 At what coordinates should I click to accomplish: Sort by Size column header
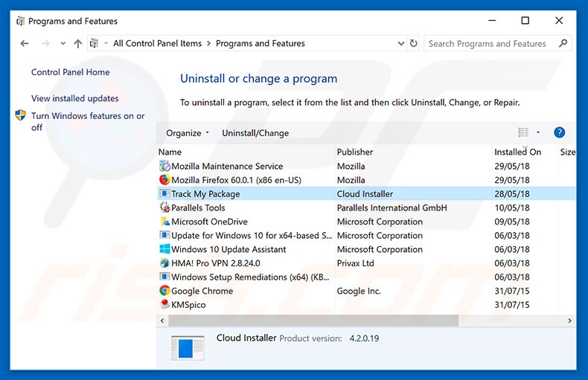[568, 152]
